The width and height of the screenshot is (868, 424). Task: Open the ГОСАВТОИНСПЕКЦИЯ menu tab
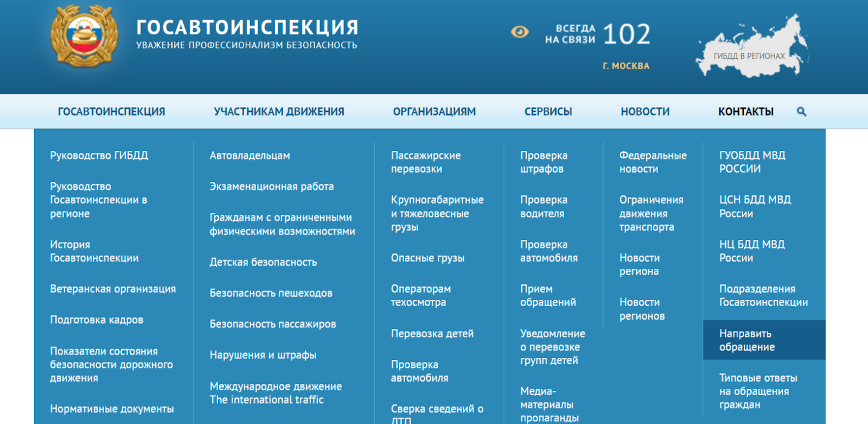[111, 112]
